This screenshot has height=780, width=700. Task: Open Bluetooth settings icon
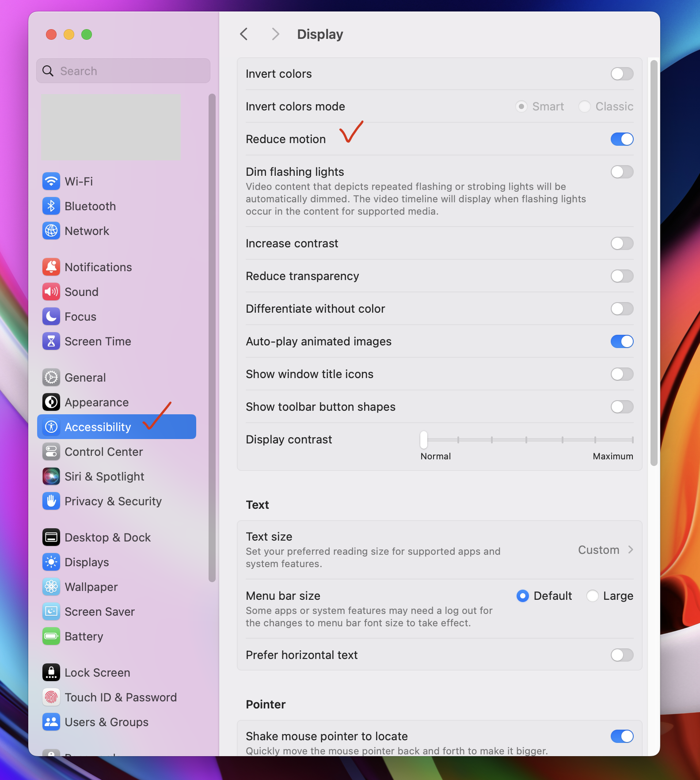(51, 206)
